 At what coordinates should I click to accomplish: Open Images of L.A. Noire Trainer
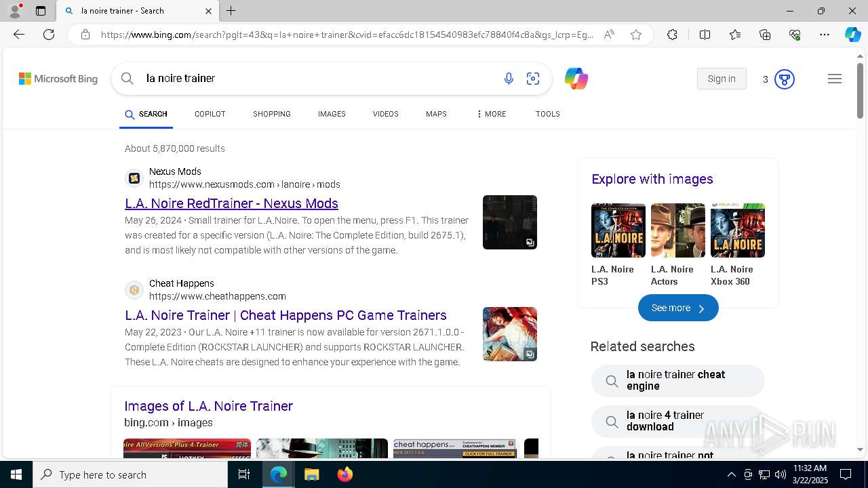pos(208,406)
